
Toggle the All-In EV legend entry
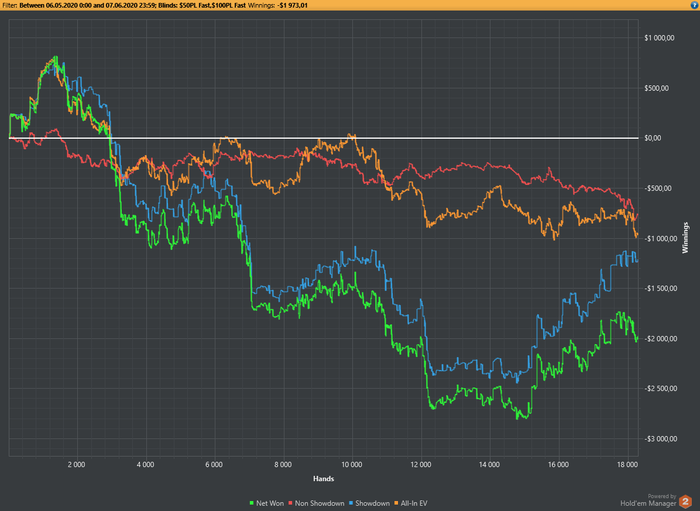[x=410, y=503]
